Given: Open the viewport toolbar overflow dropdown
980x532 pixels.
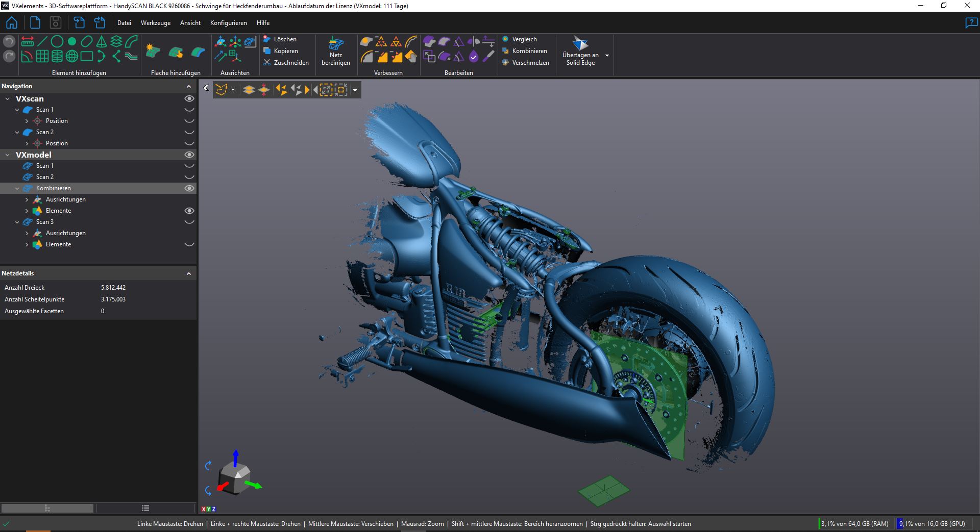Looking at the screenshot, I should click(355, 90).
